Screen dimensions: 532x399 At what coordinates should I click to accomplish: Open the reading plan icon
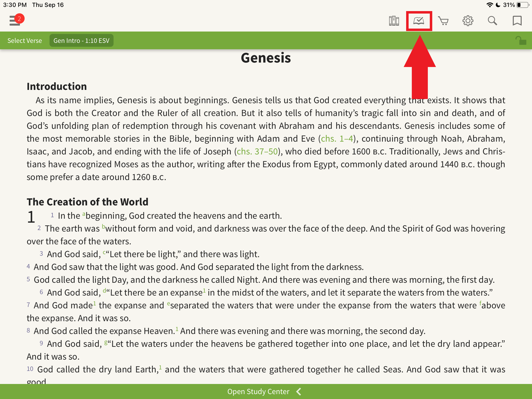[x=419, y=21]
